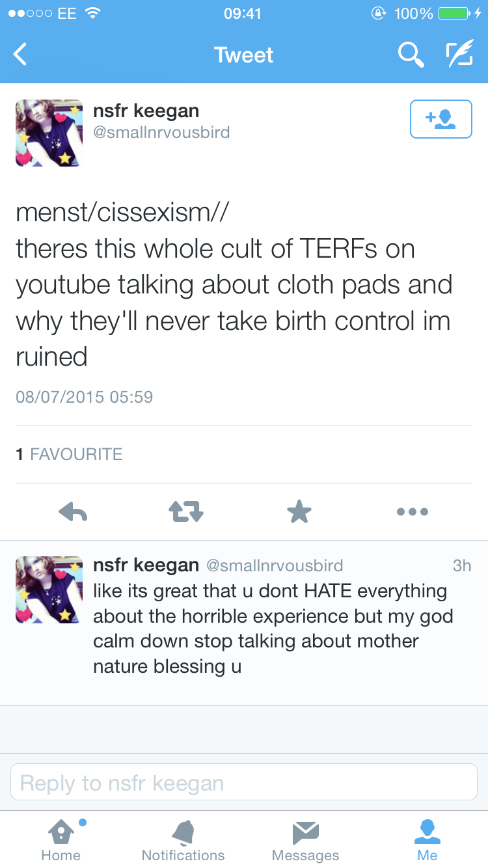This screenshot has height=868, width=488.
Task: Tap the 3h timestamp on reply
Action: (462, 565)
